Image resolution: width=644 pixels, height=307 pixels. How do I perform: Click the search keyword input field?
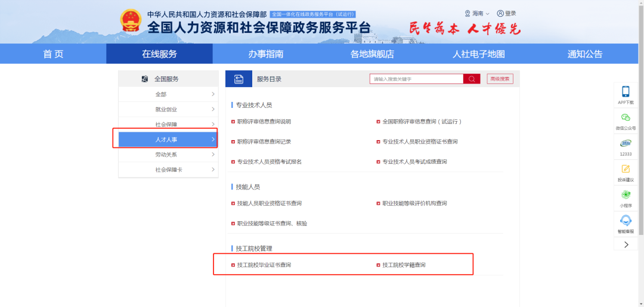(x=416, y=79)
